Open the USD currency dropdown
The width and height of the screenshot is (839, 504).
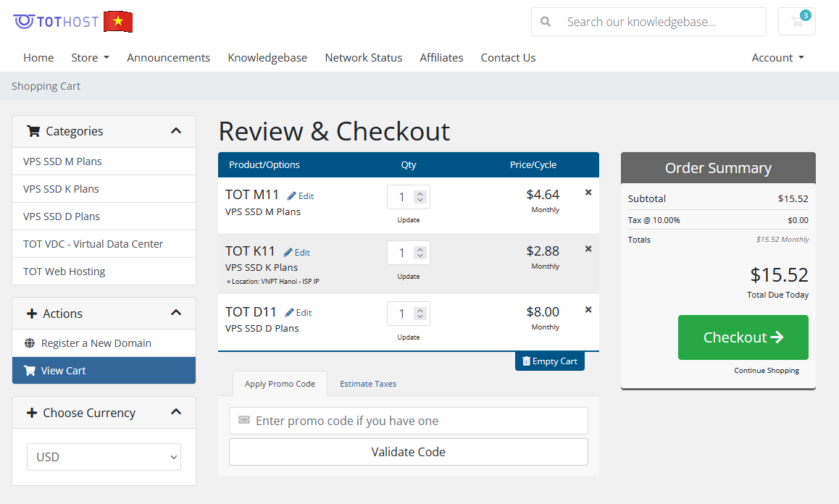(x=104, y=457)
